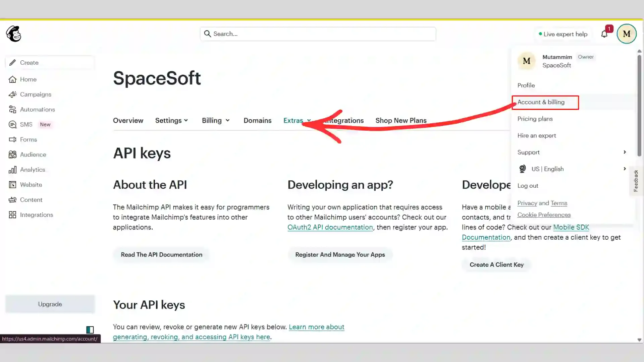Open the OAuth2 API documentation link

330,227
